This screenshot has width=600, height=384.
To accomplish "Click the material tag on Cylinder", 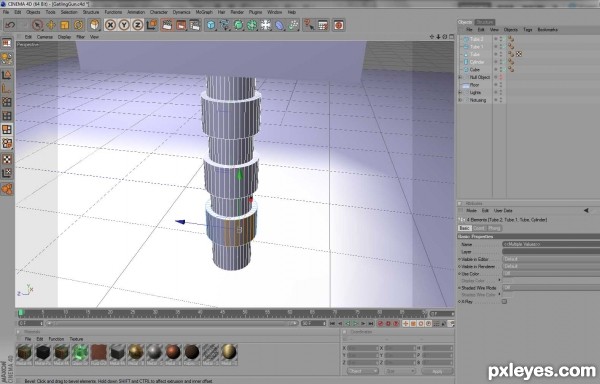I will click(511, 62).
